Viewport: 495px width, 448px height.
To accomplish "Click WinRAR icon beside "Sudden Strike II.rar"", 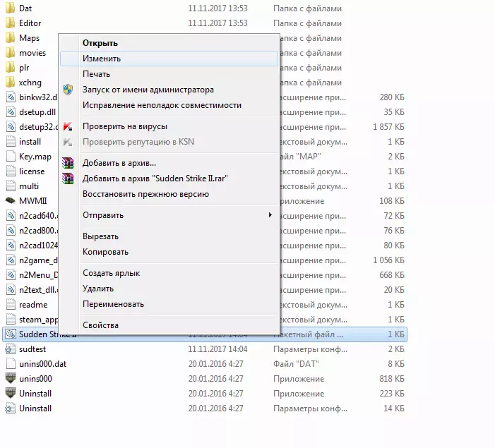I will click(x=68, y=178).
